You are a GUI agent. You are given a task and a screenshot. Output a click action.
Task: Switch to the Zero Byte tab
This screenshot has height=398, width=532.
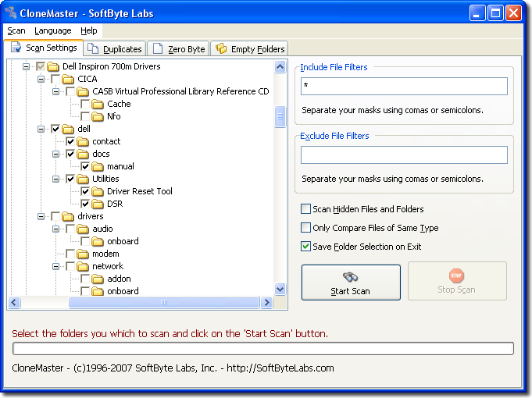tap(178, 49)
